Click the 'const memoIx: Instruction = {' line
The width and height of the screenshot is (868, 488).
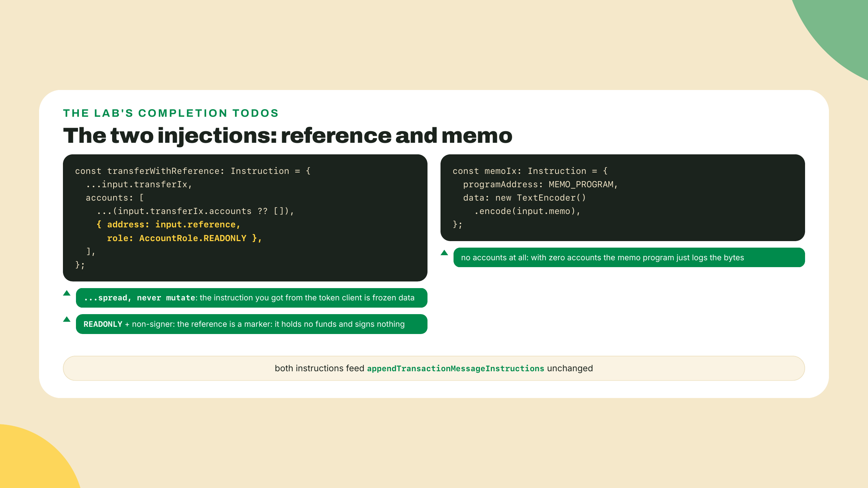[530, 171]
